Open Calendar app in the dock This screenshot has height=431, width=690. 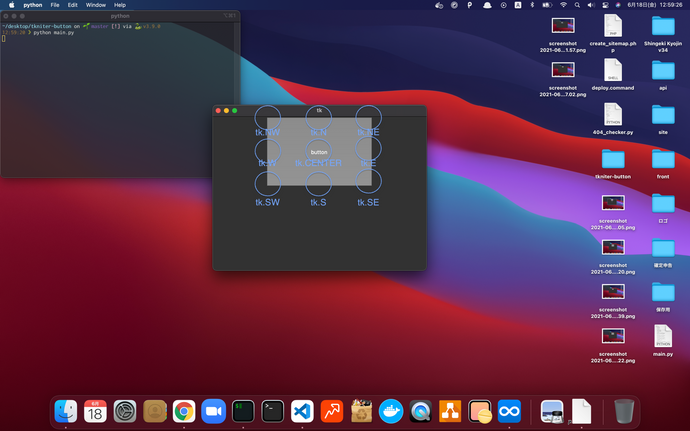pos(95,410)
